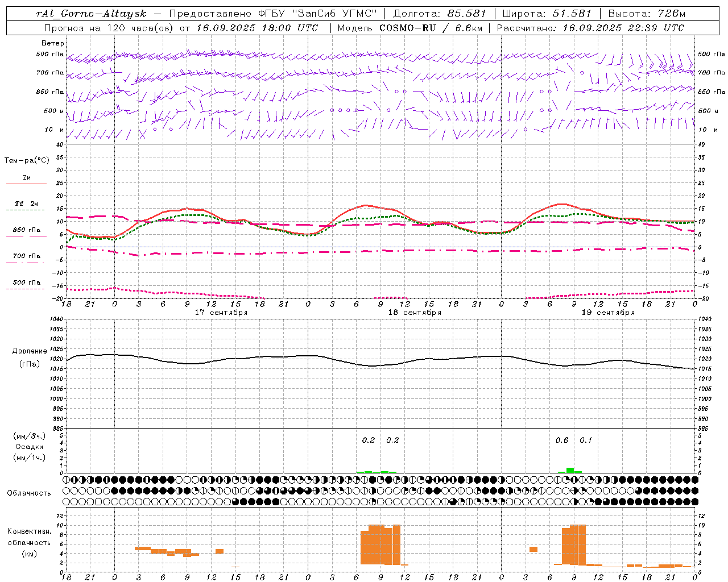
Task: Click the date label 17 сентября
Action: pos(221,313)
